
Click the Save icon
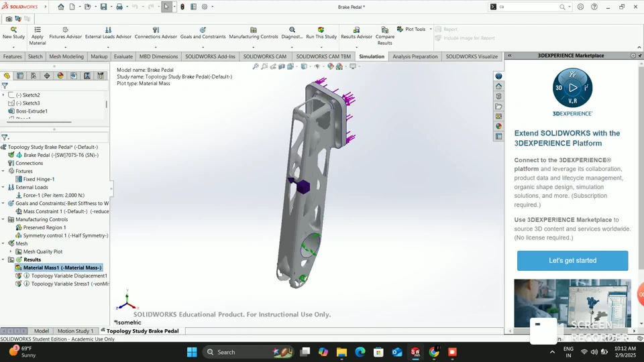tap(103, 7)
